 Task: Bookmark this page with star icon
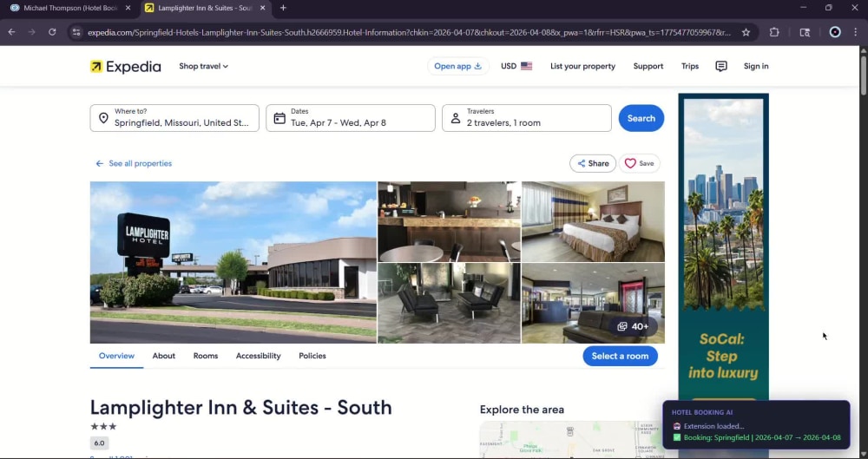click(746, 33)
